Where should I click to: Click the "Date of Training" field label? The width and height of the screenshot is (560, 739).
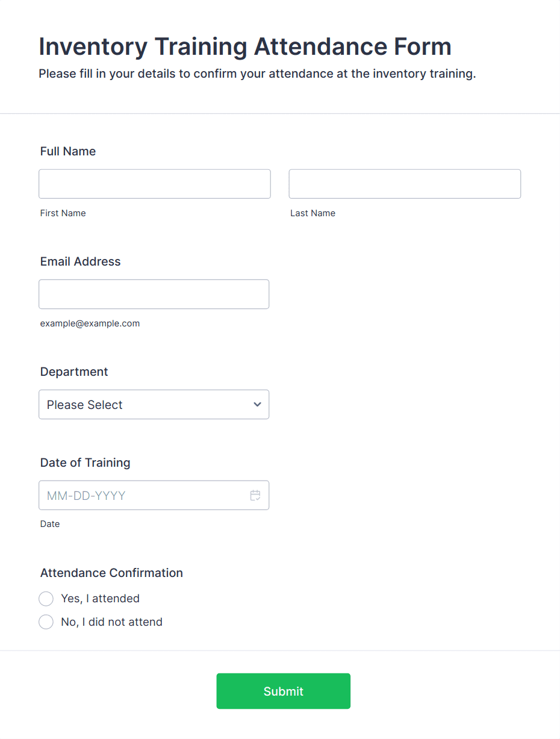(86, 463)
